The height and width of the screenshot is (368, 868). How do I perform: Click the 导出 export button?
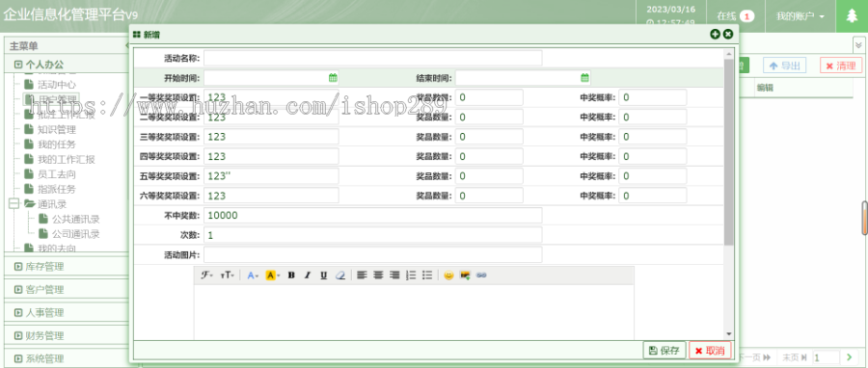784,66
